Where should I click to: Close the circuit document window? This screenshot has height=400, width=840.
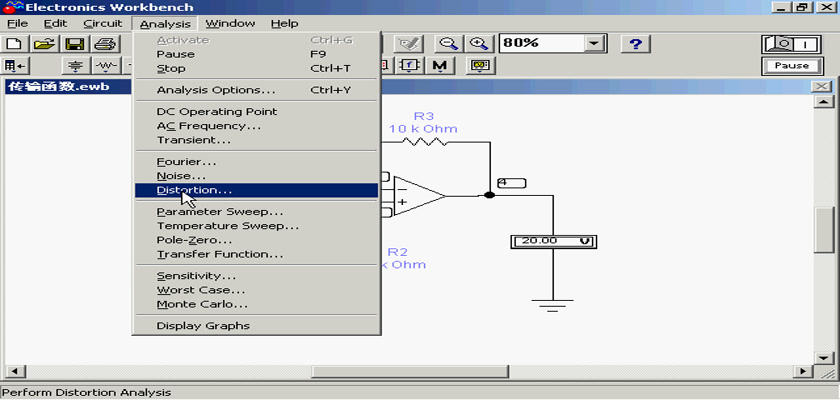[821, 87]
